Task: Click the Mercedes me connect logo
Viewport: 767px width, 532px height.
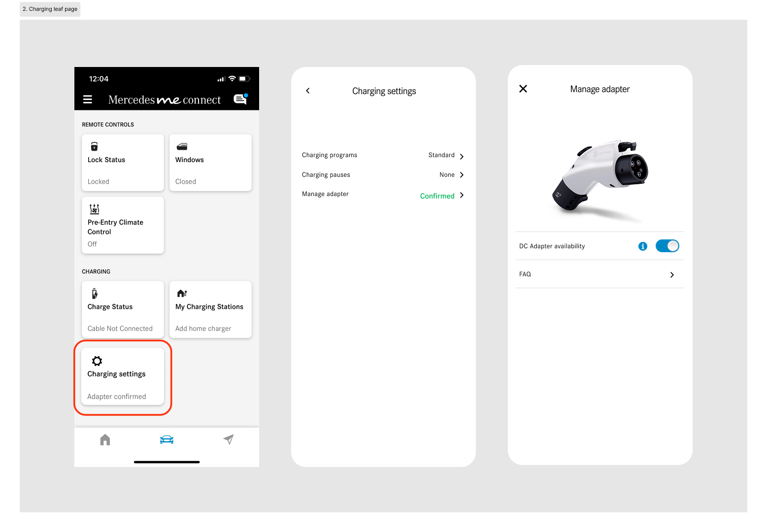Action: click(x=165, y=100)
